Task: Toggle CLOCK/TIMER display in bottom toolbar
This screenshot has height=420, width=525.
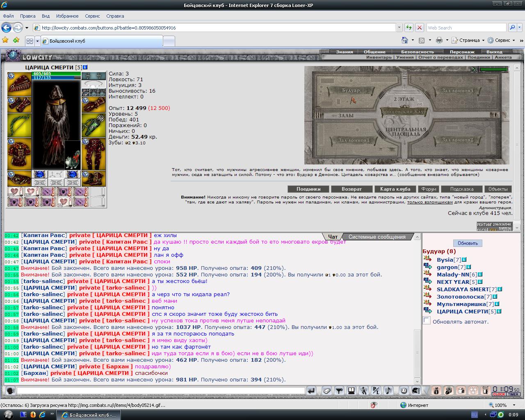Action: click(x=506, y=395)
